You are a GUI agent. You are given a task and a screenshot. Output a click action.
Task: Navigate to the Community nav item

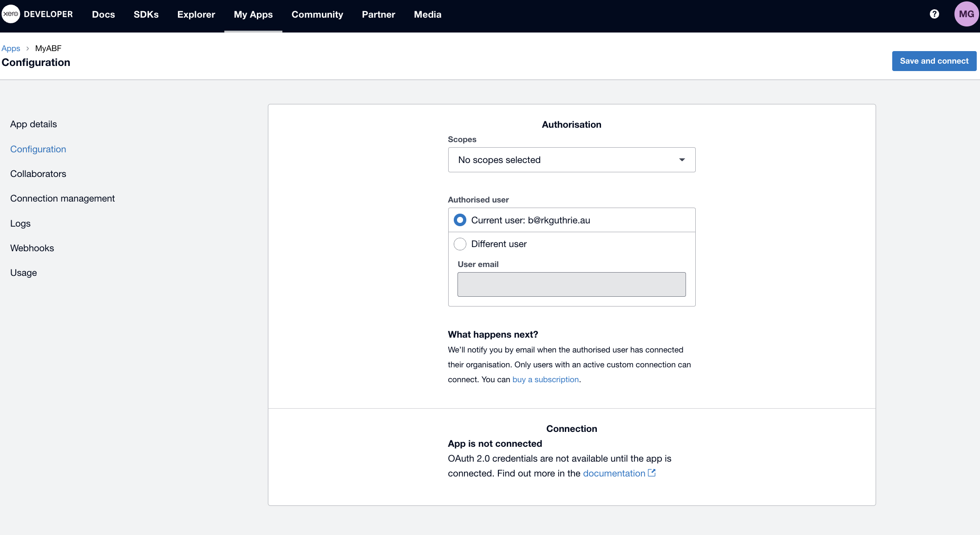click(317, 14)
